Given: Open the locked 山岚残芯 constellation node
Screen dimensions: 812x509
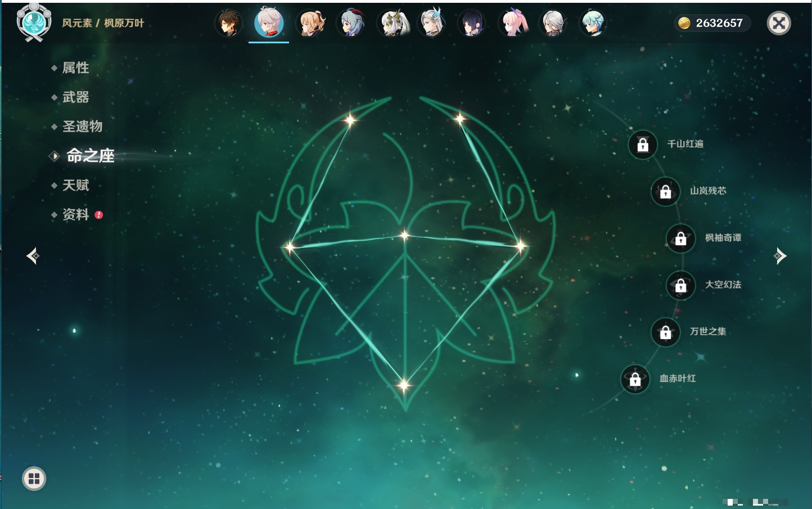Looking at the screenshot, I should (666, 191).
